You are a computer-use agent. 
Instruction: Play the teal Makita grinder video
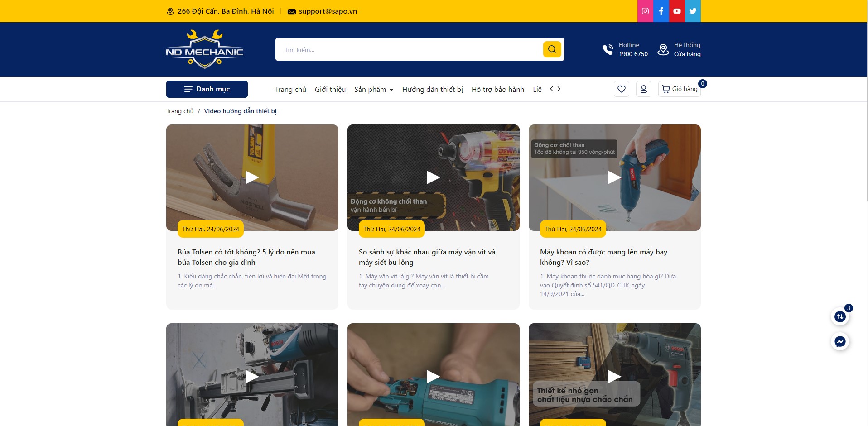(433, 376)
